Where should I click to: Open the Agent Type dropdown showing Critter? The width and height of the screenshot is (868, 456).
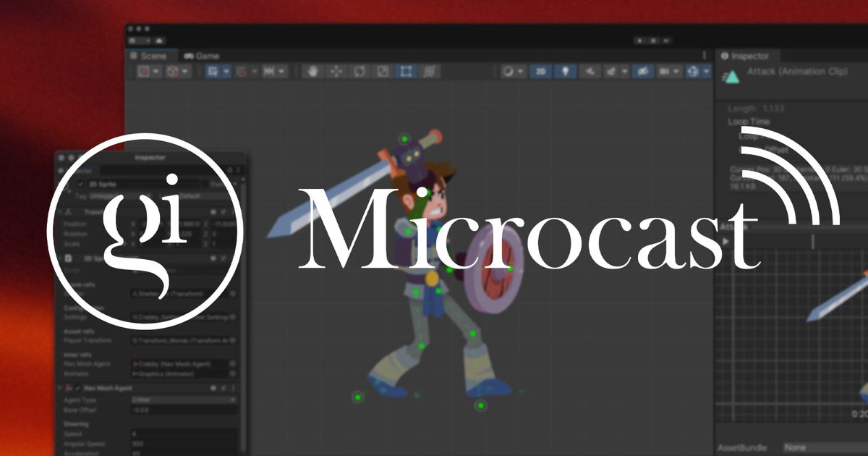[184, 398]
